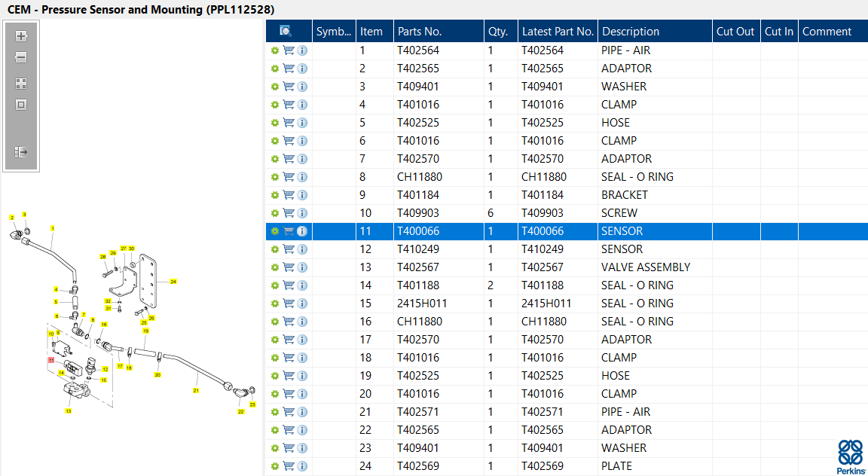Add item 7 ADAPTOR T402570 to cart
Image resolution: width=868 pixels, height=476 pixels.
tap(289, 159)
